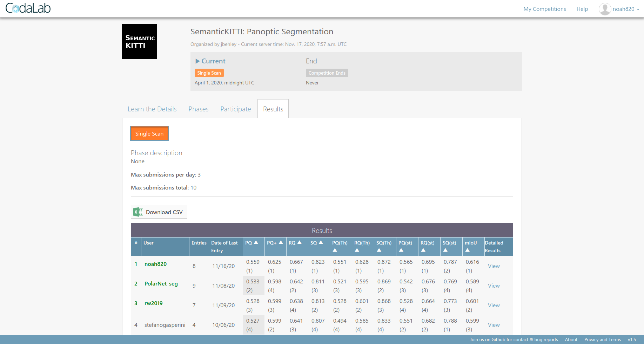Sort by the PQ column arrow

(256, 242)
